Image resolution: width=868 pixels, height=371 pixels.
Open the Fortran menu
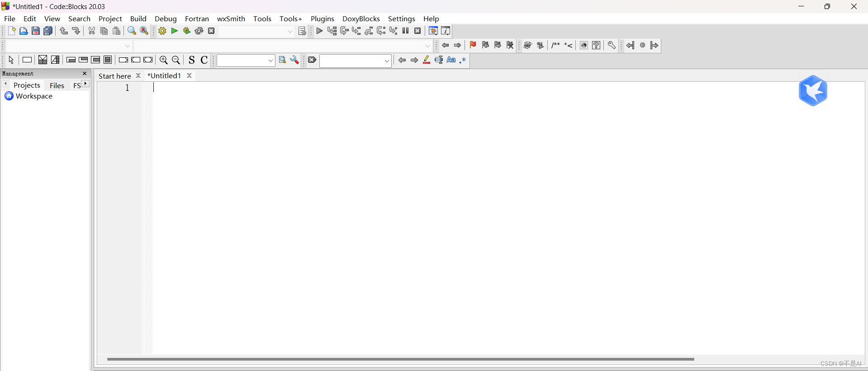pos(197,19)
